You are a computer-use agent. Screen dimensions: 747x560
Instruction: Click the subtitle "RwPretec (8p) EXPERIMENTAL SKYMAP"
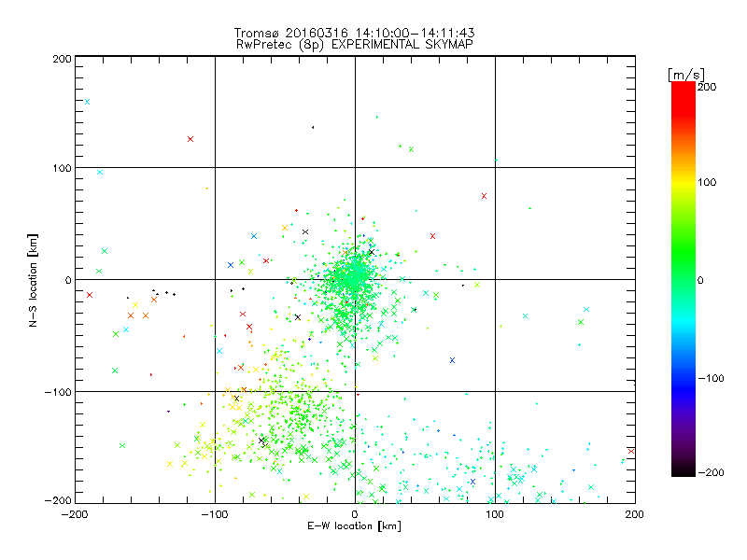point(355,45)
